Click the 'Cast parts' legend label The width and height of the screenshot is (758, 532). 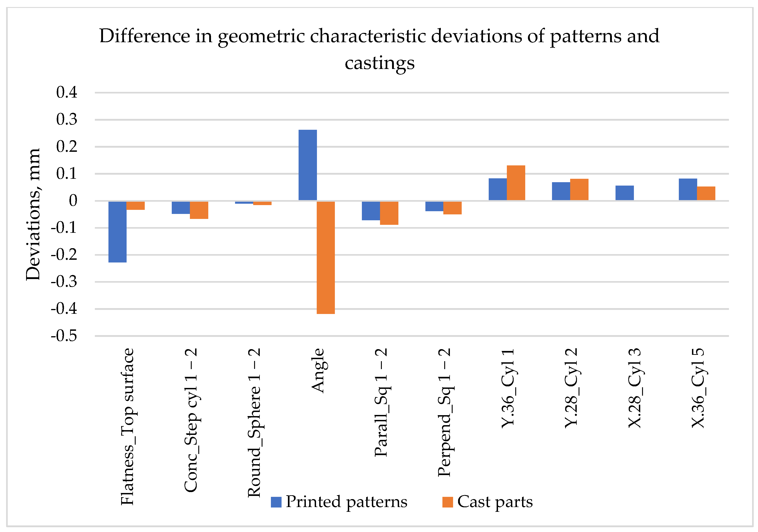click(495, 502)
